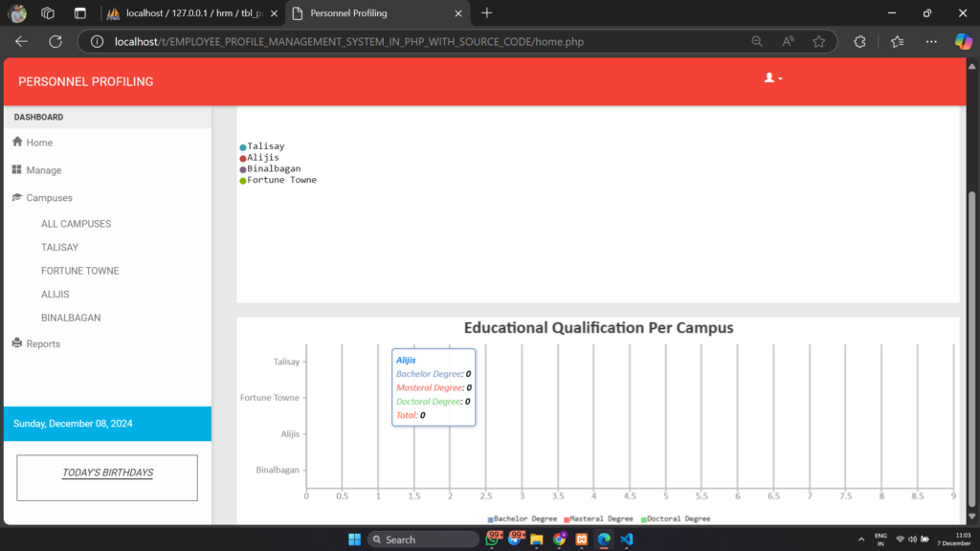
Task: Collapse the Campuses menu
Action: pyautogui.click(x=50, y=197)
